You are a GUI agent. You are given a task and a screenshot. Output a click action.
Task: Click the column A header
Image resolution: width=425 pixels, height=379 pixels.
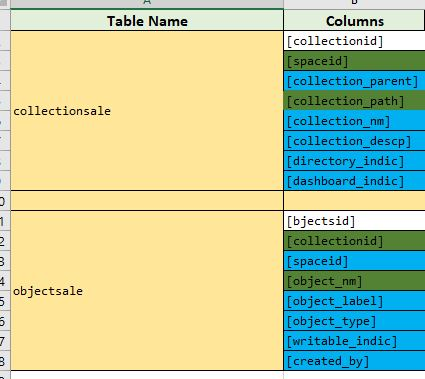(147, 4)
